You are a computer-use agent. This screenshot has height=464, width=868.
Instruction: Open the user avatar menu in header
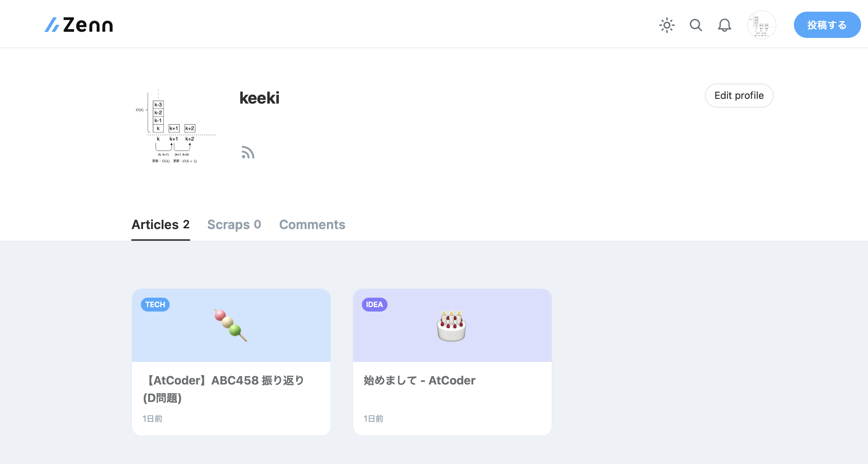(x=761, y=25)
